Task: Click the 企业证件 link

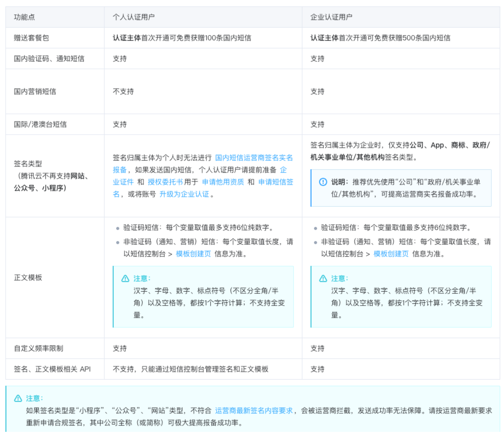Action: pos(123,182)
